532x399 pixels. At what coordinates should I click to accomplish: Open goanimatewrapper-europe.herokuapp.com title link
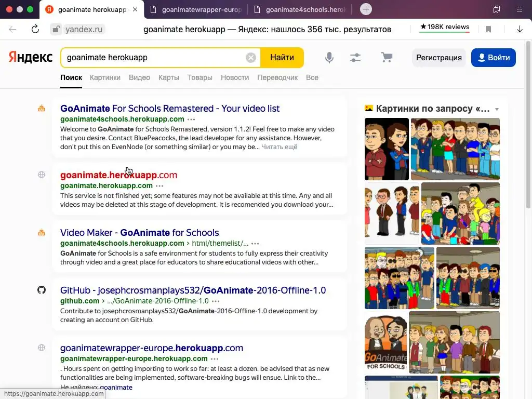(152, 348)
